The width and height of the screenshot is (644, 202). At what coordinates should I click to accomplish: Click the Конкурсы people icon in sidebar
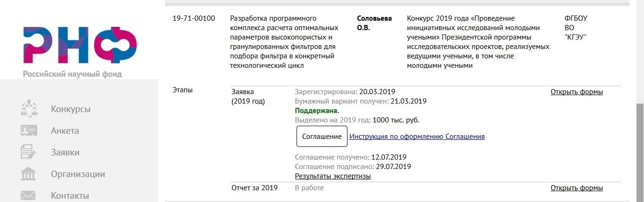pyautogui.click(x=29, y=108)
